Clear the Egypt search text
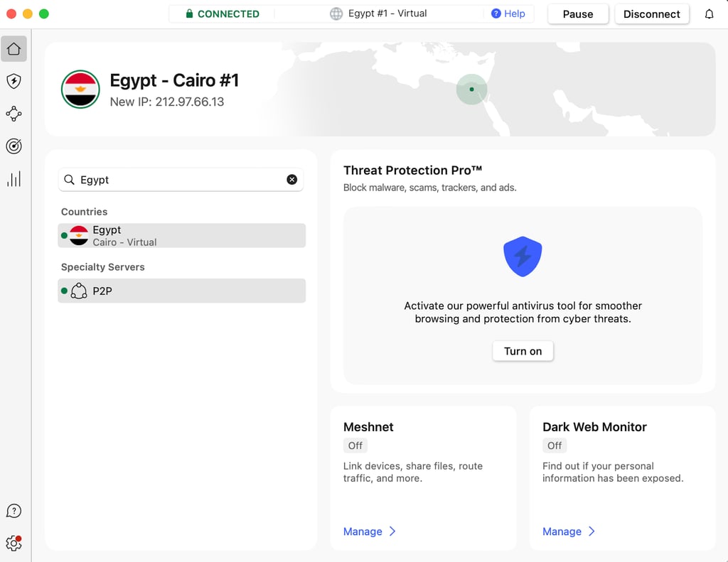The image size is (728, 562). click(x=292, y=180)
